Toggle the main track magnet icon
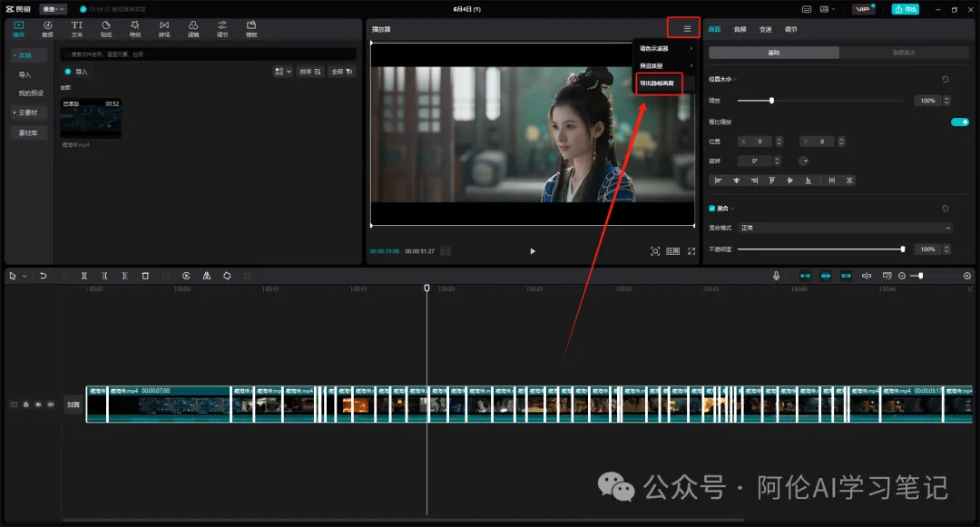This screenshot has width=980, height=527. pyautogui.click(x=805, y=276)
